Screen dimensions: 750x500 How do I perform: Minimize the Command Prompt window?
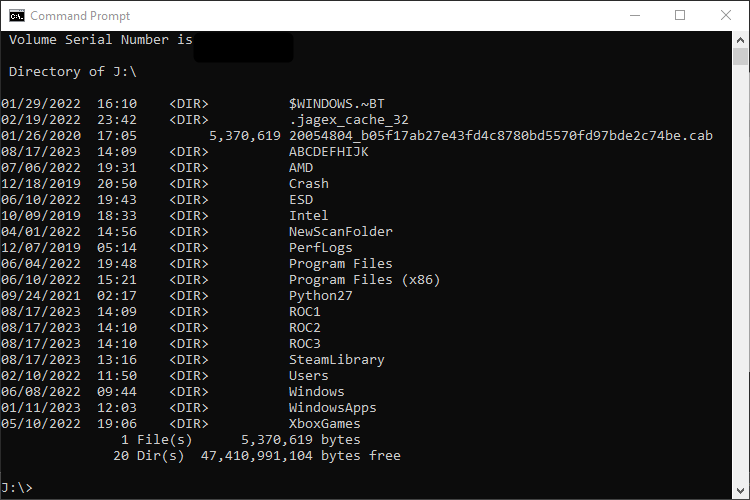[635, 15]
